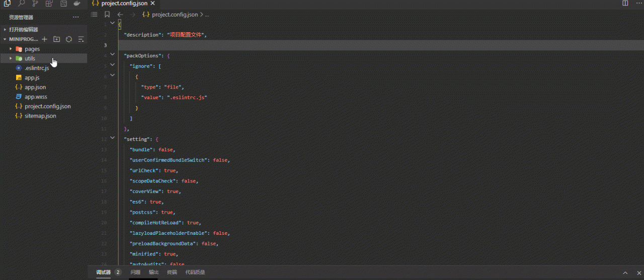Viewport: 644px width, 280px height.
Task: Click the new folder icon in explorer header
Action: [x=56, y=39]
